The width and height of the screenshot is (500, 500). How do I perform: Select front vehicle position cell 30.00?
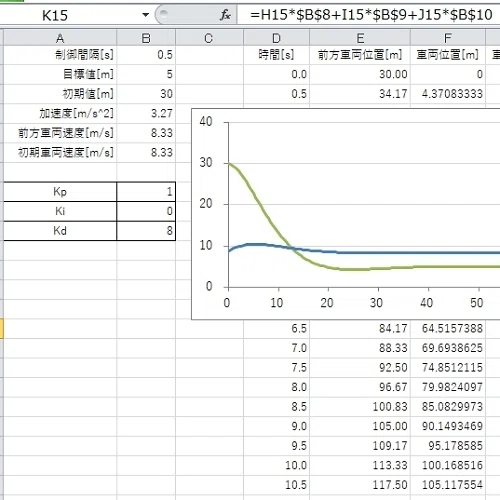360,74
